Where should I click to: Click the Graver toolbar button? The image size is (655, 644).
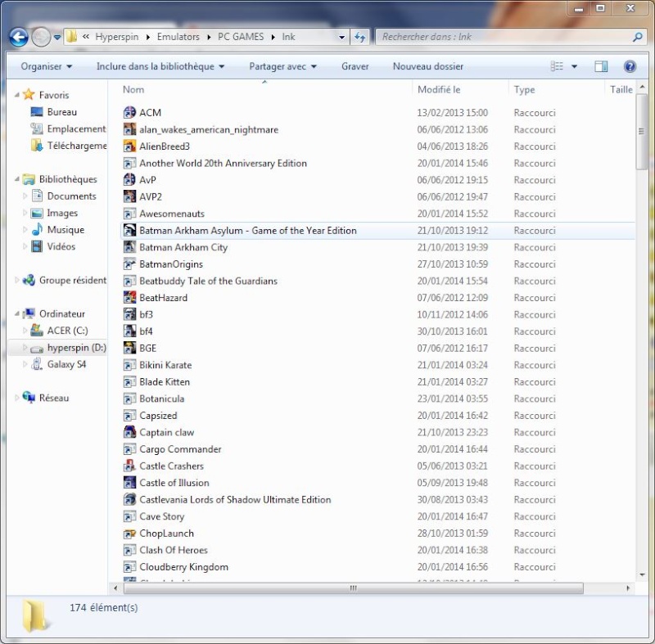[355, 66]
